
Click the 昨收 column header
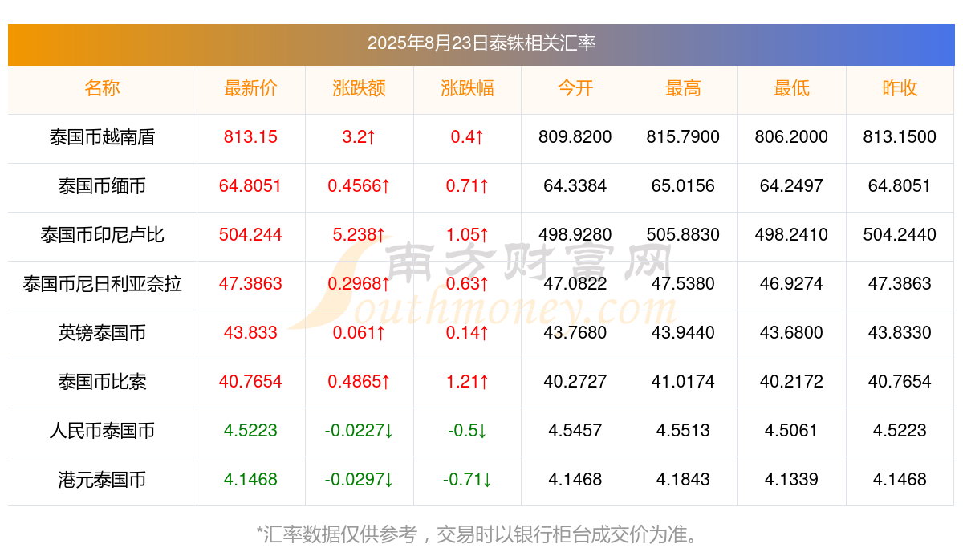point(900,88)
